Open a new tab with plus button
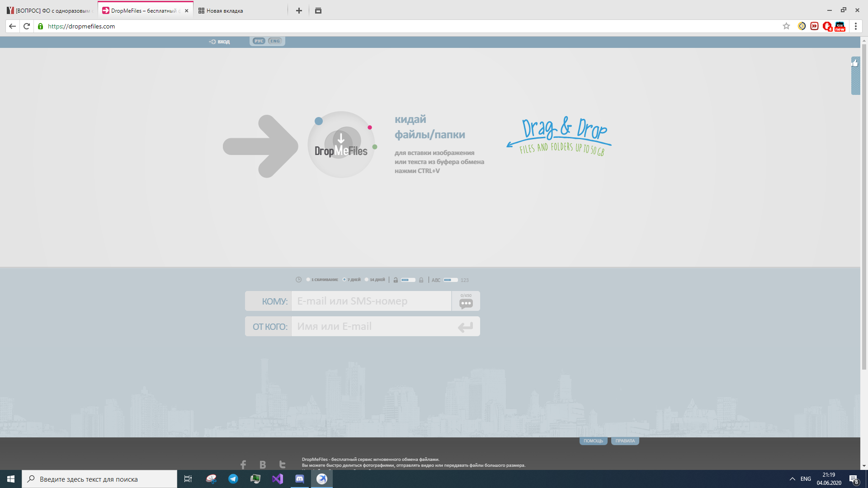868x488 pixels. 299,10
